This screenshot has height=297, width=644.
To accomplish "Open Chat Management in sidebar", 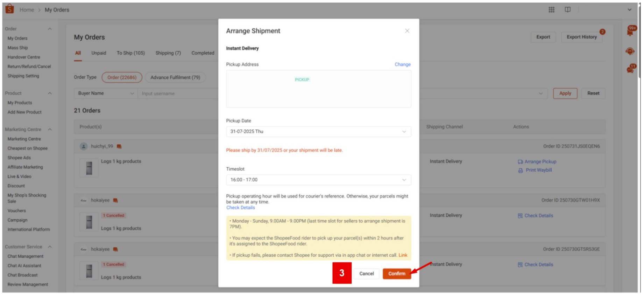I will click(x=26, y=257).
